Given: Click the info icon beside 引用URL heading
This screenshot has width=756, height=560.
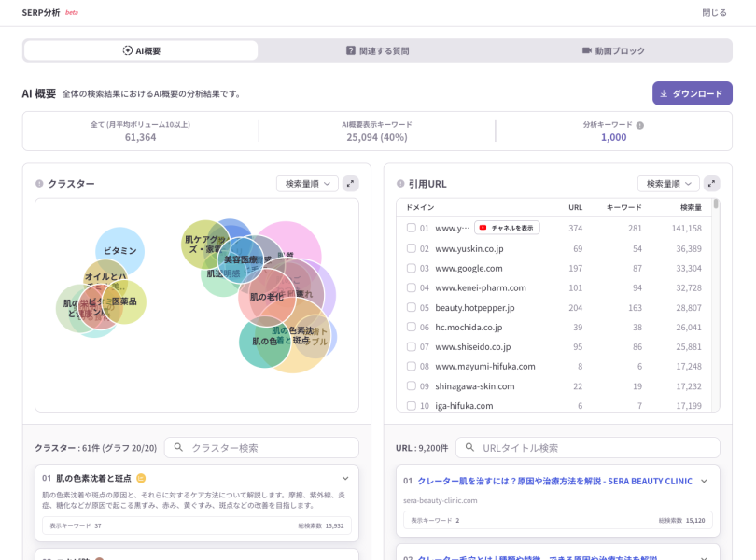Looking at the screenshot, I should click(400, 183).
